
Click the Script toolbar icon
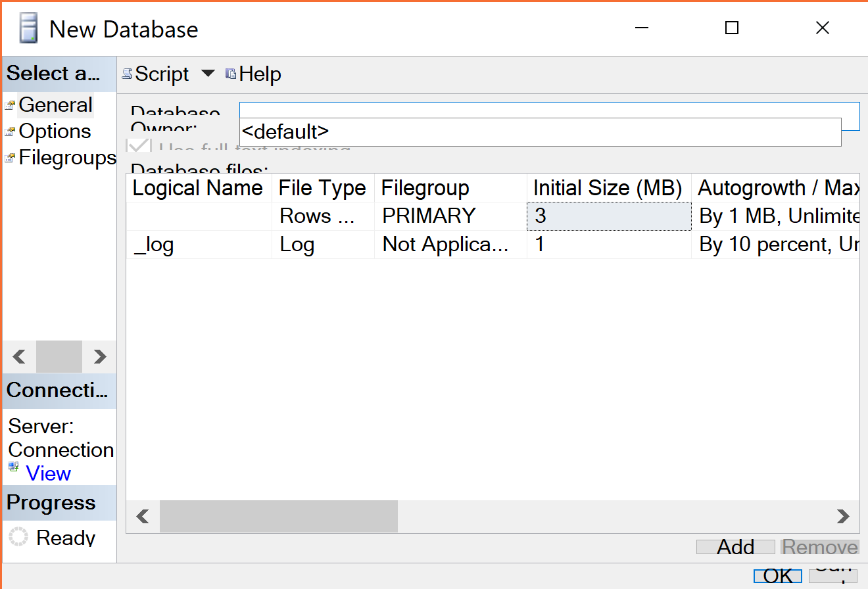(126, 74)
